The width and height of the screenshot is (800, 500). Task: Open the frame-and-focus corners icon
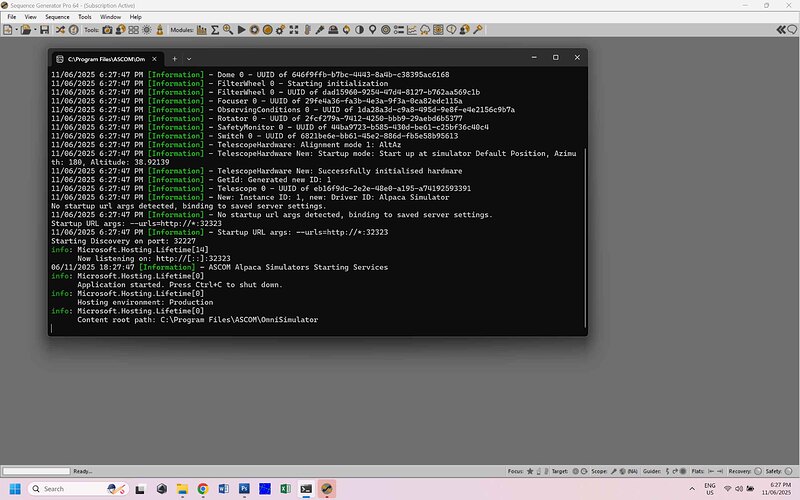(x=294, y=30)
